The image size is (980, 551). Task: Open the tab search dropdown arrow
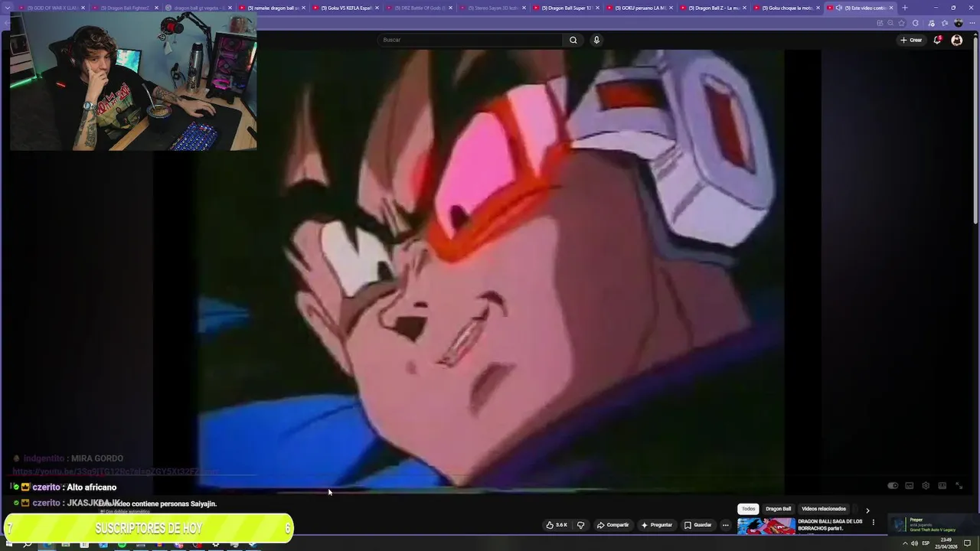click(x=7, y=8)
